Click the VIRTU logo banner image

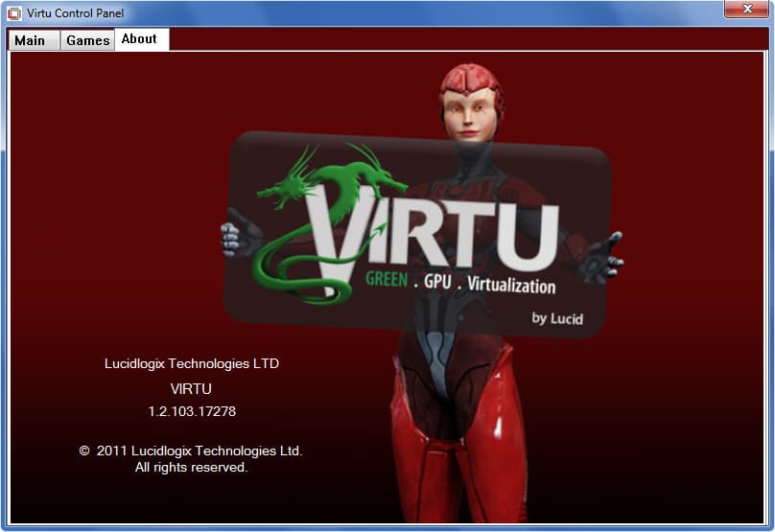pos(417,235)
